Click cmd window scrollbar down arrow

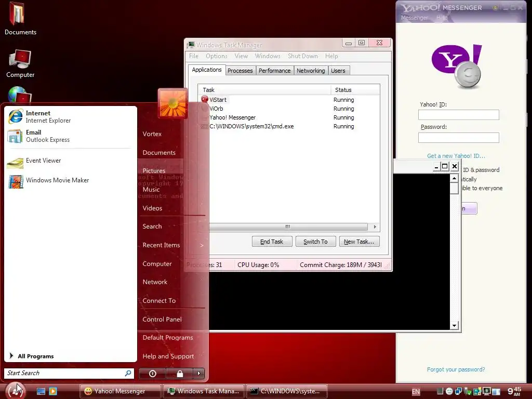point(454,326)
